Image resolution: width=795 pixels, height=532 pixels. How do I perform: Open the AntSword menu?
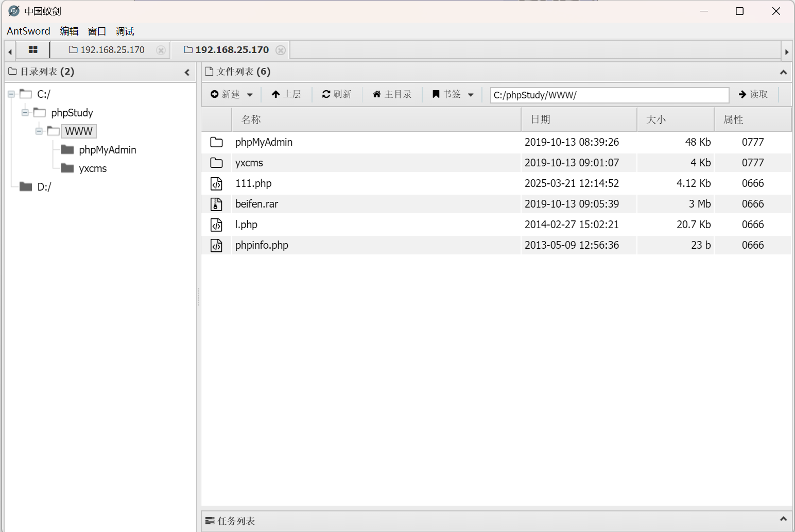click(x=28, y=31)
